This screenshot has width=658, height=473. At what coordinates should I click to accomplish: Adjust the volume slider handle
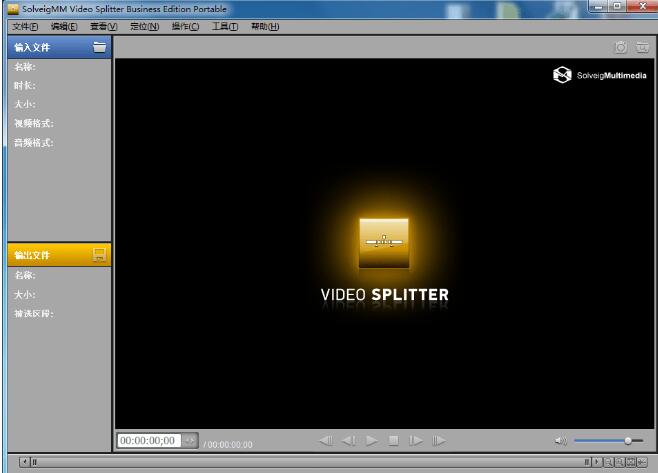[628, 440]
